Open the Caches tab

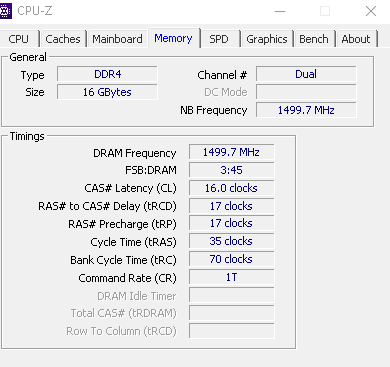click(x=63, y=39)
